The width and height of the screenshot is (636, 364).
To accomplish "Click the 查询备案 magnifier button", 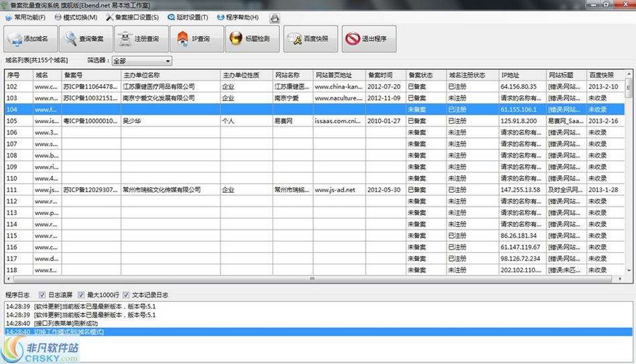I will (86, 39).
